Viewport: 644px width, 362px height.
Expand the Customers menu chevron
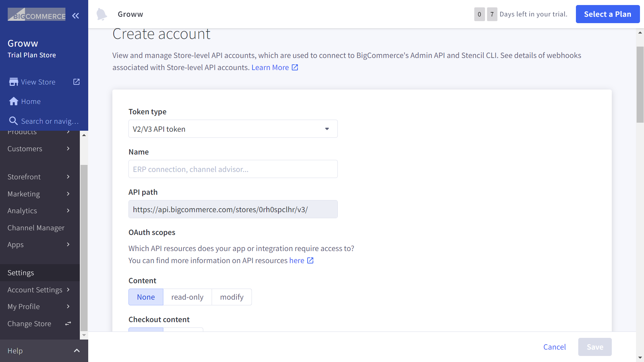(x=68, y=148)
